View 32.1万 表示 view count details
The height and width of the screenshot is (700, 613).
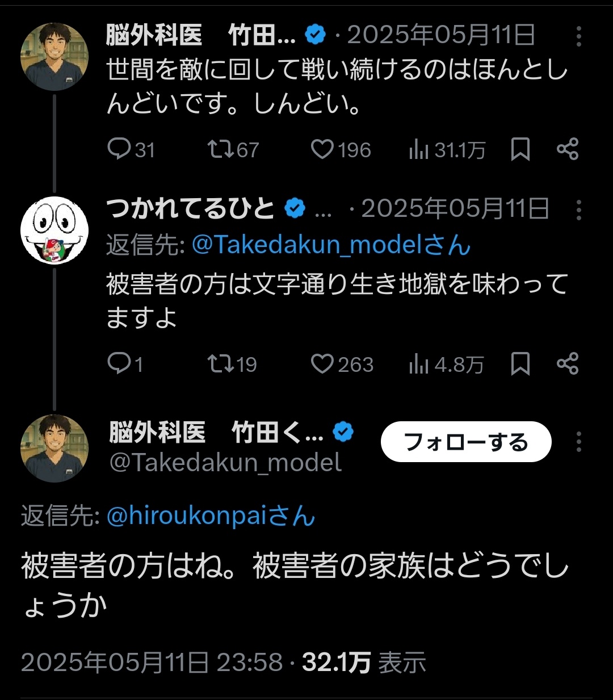[363, 663]
